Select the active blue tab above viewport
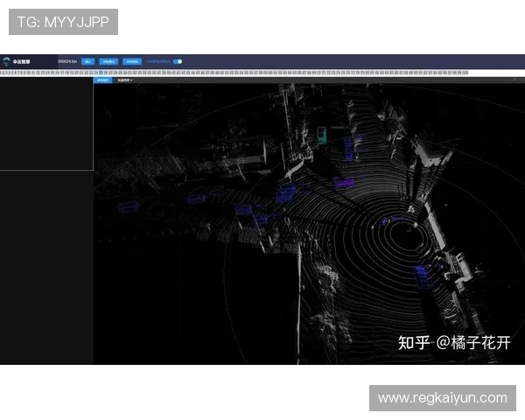This screenshot has height=420, width=525. point(102,80)
